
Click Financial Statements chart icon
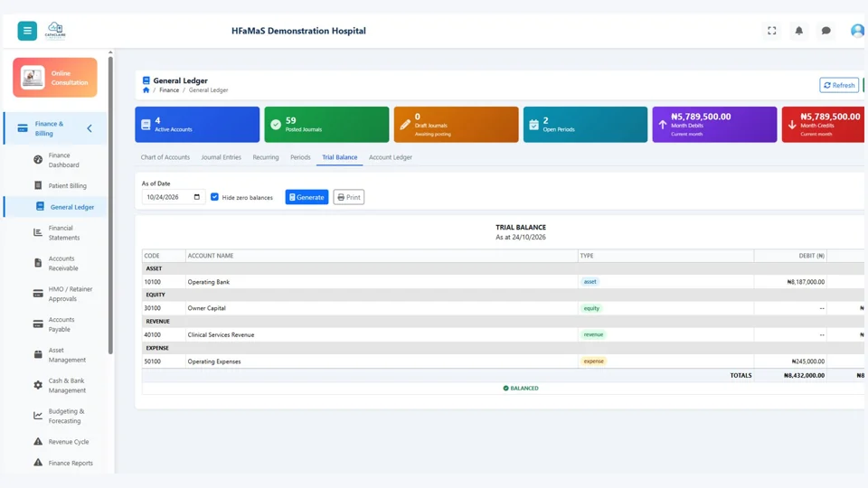(x=38, y=232)
